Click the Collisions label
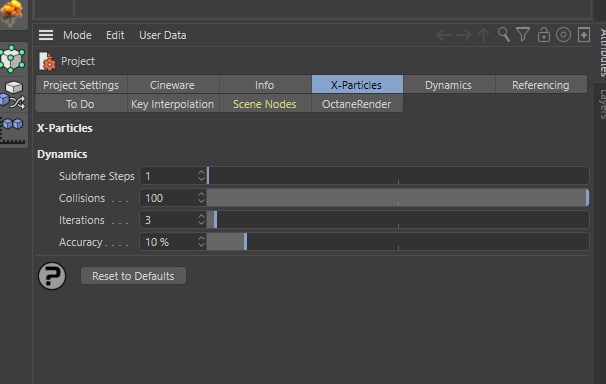Screen dimensions: 606x384 [x=82, y=198]
